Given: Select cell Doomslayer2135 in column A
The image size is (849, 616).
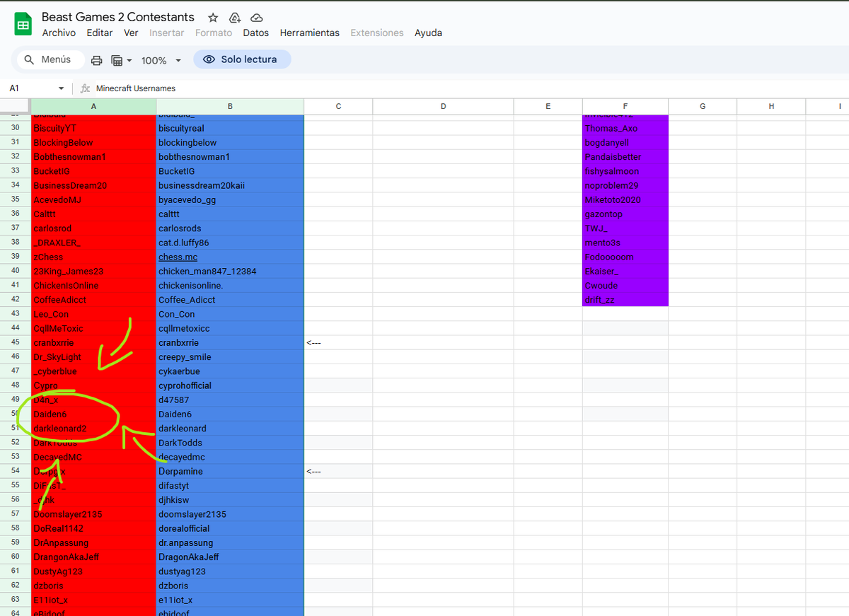Looking at the screenshot, I should [93, 514].
